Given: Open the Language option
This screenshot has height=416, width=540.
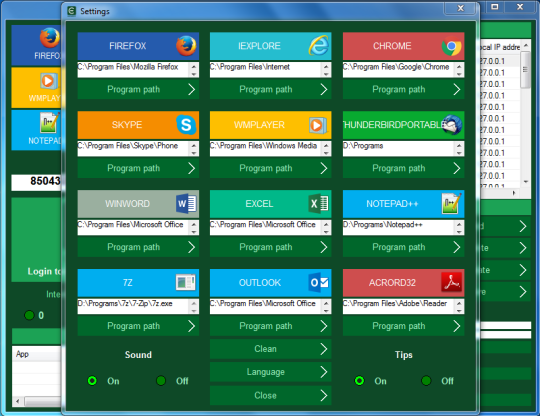Looking at the screenshot, I should coord(270,372).
